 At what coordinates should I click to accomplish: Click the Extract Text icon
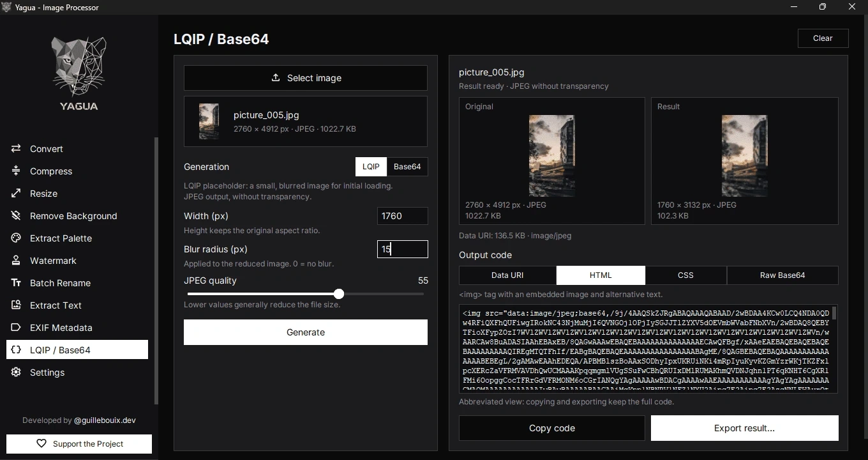(16, 305)
